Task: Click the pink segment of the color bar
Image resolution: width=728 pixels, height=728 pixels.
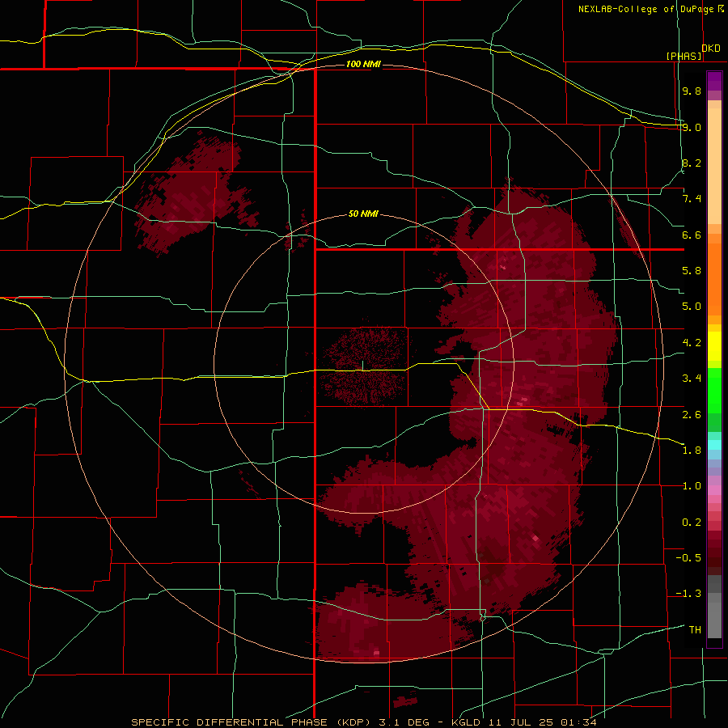Action: (x=714, y=490)
